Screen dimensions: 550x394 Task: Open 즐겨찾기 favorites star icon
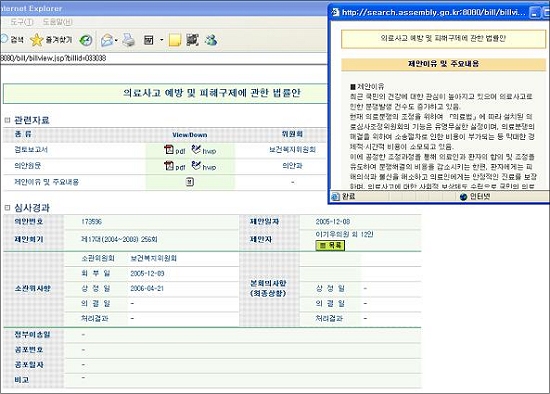point(36,40)
